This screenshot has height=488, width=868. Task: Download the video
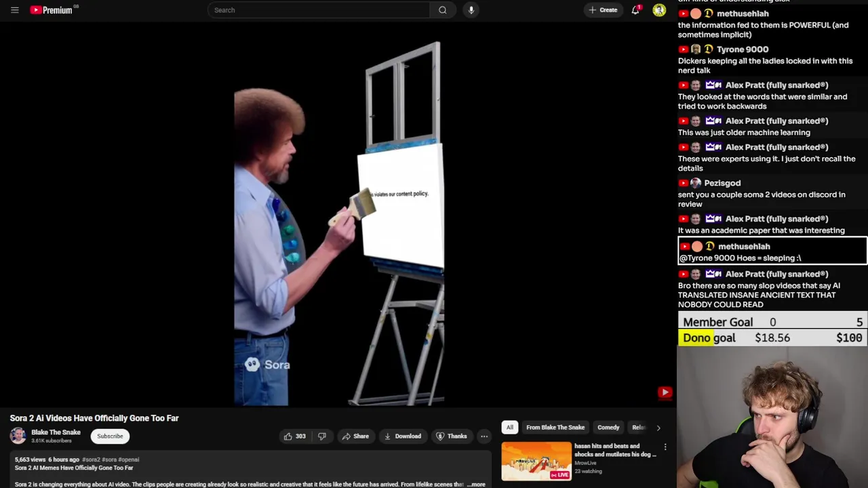click(x=402, y=436)
